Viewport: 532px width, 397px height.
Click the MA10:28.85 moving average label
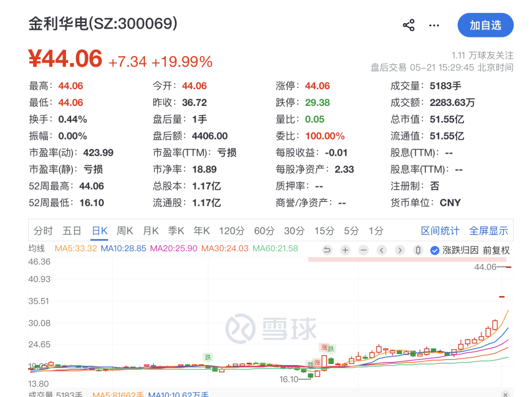(124, 248)
